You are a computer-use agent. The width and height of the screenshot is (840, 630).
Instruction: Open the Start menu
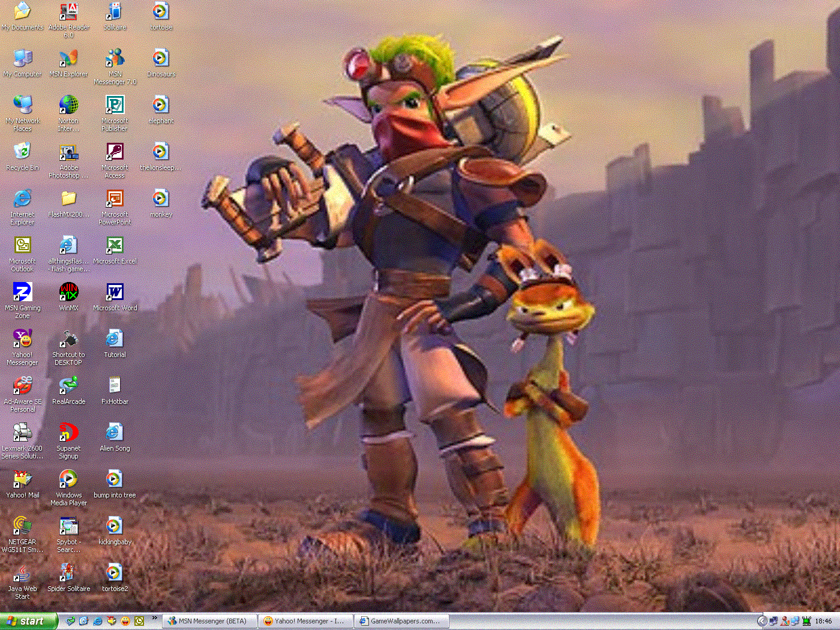click(29, 621)
